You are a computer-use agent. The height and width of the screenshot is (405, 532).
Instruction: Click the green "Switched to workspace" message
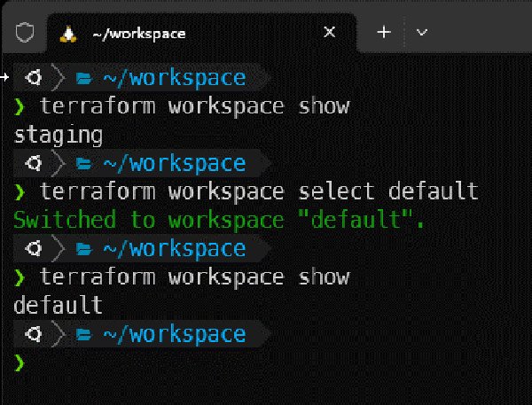(220, 221)
